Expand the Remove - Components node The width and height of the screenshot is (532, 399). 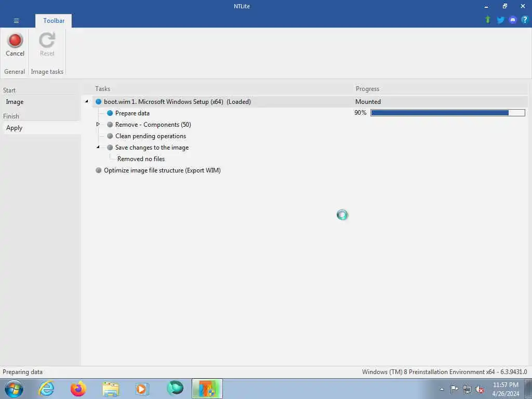tap(98, 124)
